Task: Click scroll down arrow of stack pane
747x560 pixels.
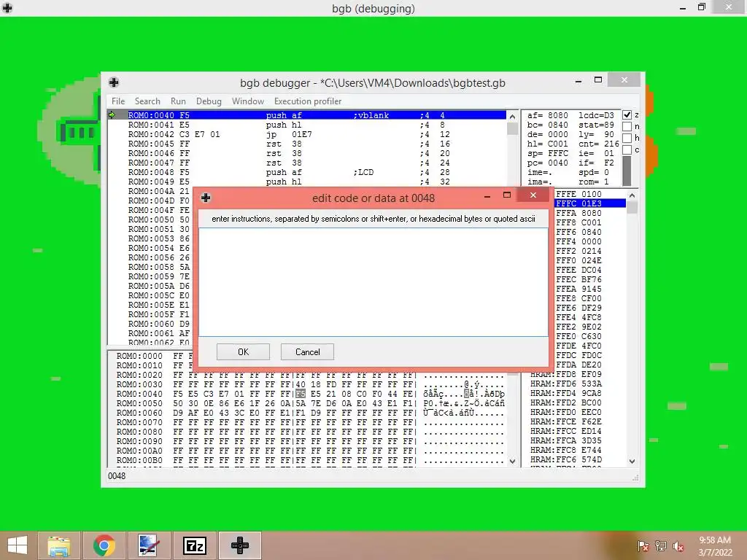Action: pyautogui.click(x=632, y=461)
